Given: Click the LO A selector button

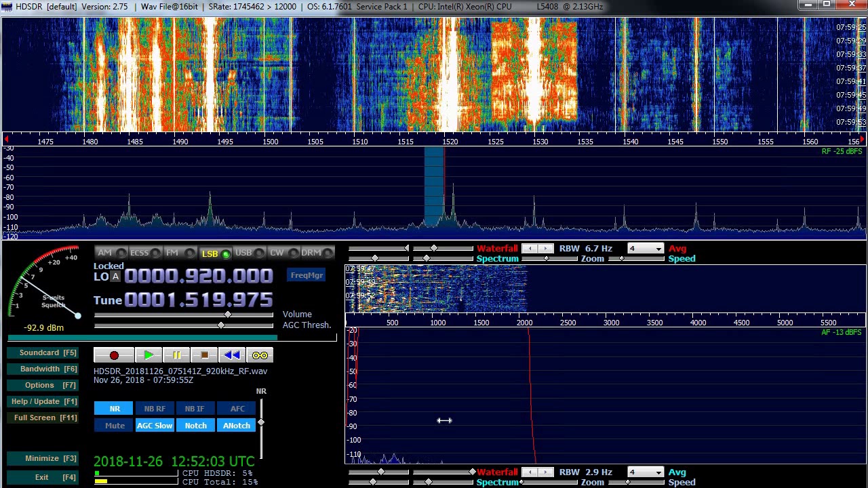Looking at the screenshot, I should coord(115,277).
